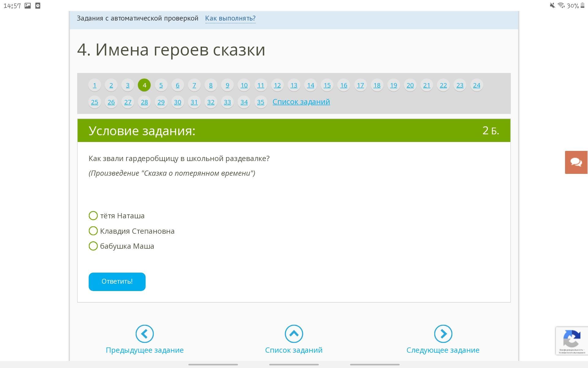Click the Следующее задание text link
Screen dimensions: 588x368
(x=443, y=350)
